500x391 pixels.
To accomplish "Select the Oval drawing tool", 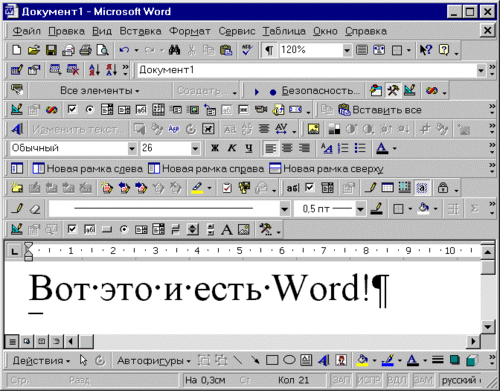I will tap(289, 360).
